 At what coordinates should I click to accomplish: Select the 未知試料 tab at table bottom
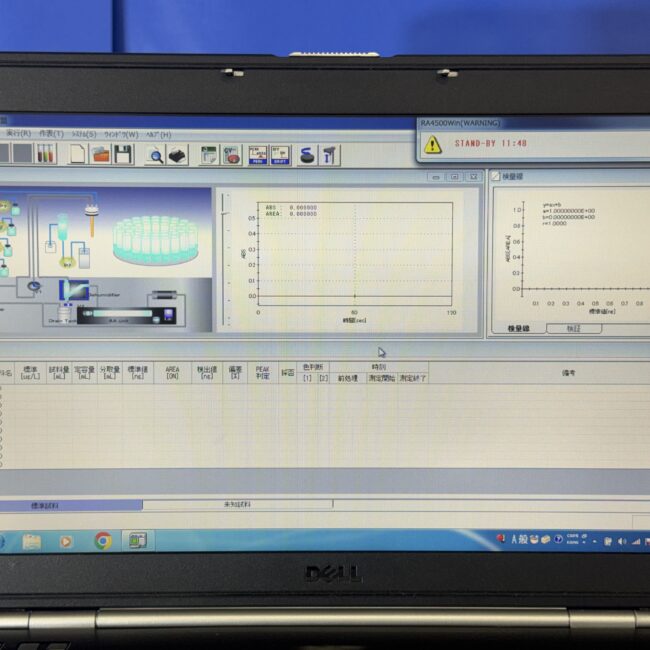tap(238, 505)
